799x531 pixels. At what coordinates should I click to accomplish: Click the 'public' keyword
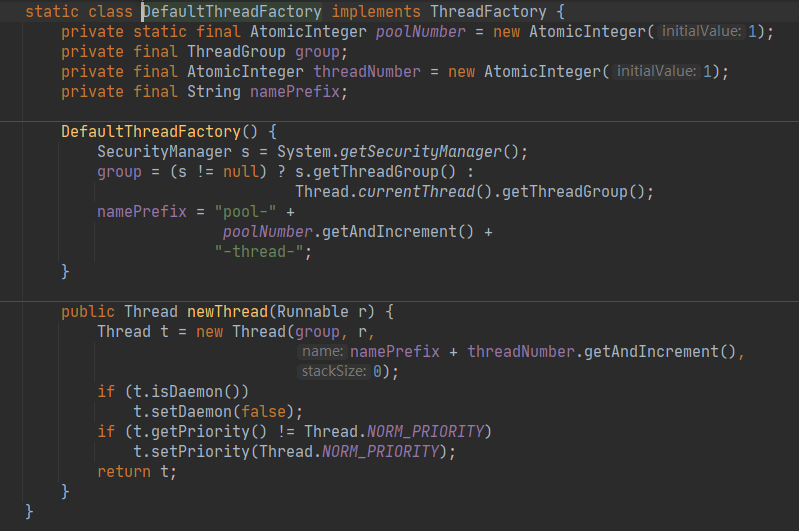(88, 311)
